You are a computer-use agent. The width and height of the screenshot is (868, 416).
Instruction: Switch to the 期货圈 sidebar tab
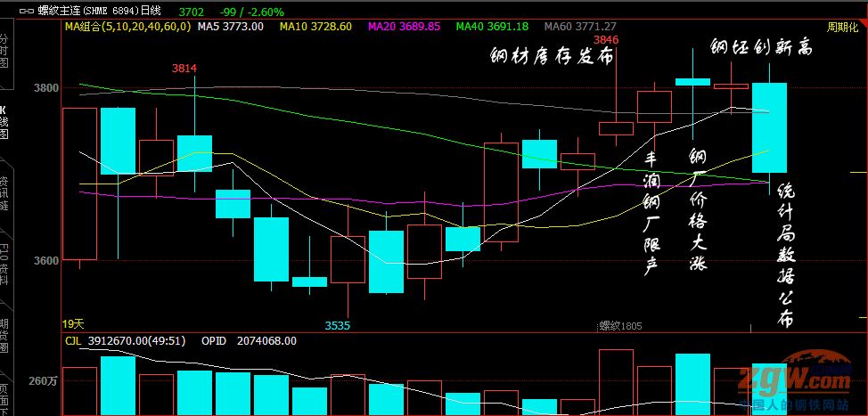(4, 335)
